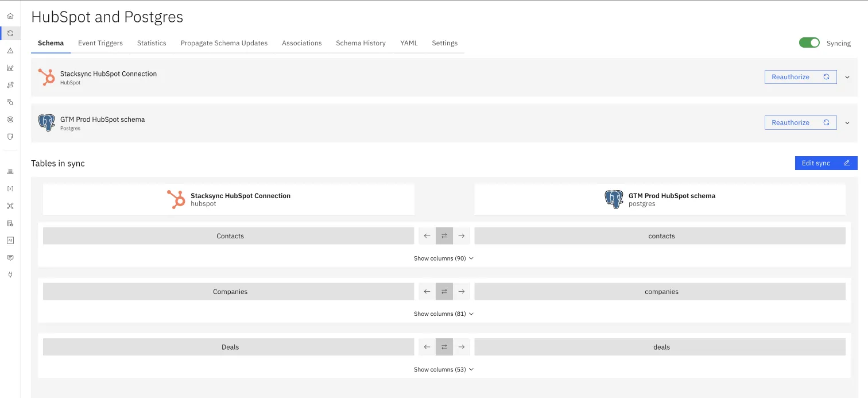Show columns (90) for Contacts
This screenshot has height=398, width=868.
(444, 258)
